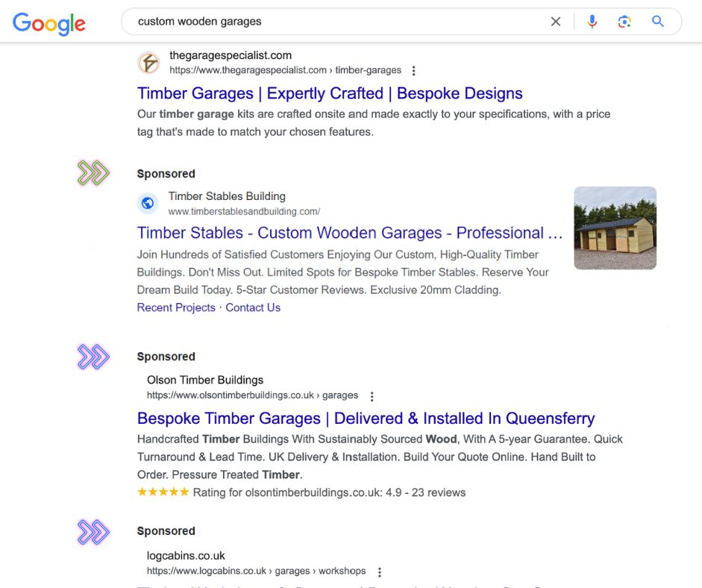Click arrow marker beside logcabins.co.uk Sponsored label
702x588 pixels.
(93, 531)
